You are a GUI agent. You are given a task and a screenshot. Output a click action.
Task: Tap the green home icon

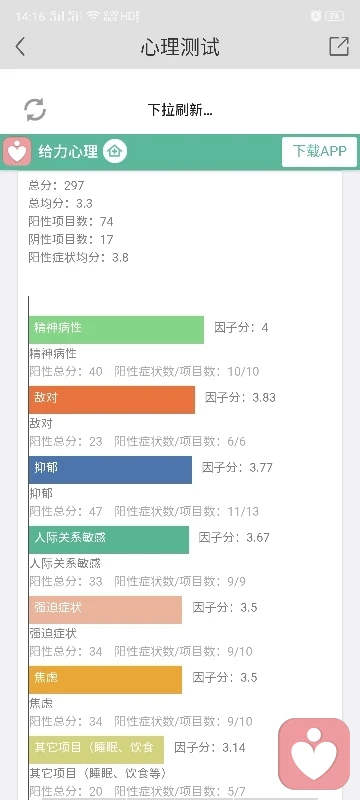click(x=115, y=152)
